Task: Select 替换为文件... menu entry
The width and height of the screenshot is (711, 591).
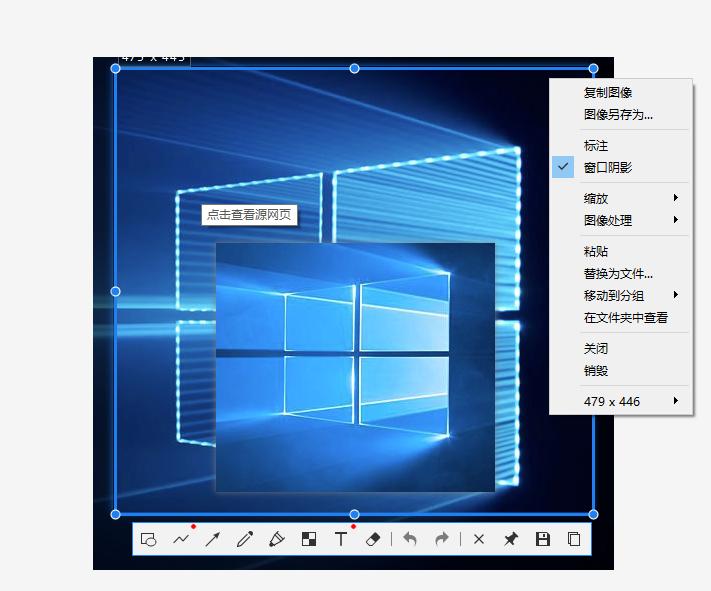Action: [x=621, y=274]
